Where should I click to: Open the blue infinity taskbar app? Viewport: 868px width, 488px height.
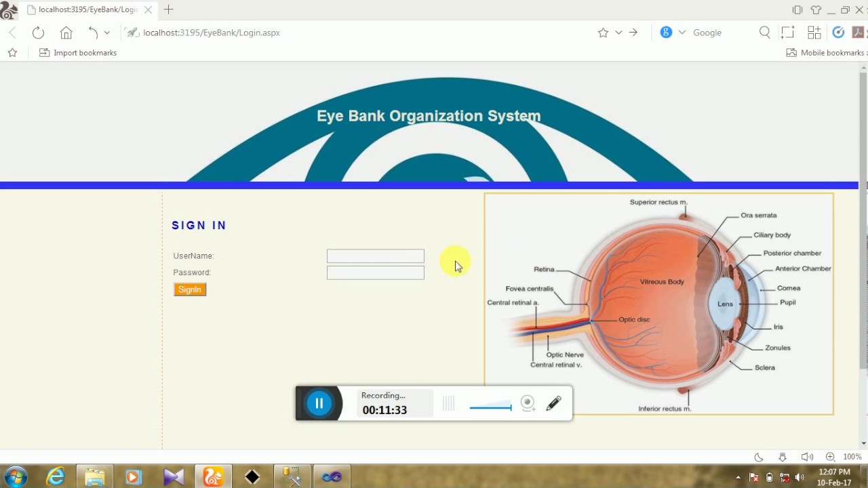click(332, 477)
